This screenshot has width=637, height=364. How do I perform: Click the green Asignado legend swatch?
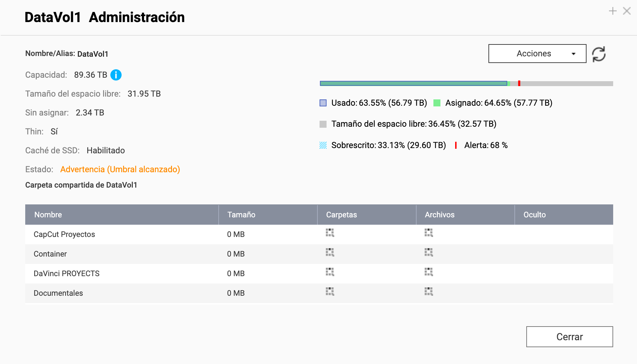[437, 103]
